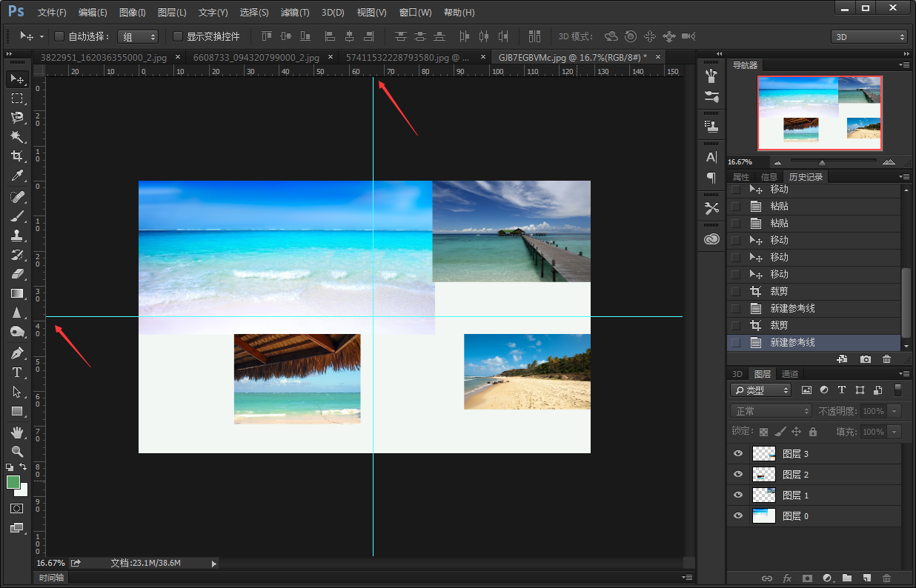Select the 新建参考线 history state at bottom
Screen dimensions: 916x588
coord(792,343)
